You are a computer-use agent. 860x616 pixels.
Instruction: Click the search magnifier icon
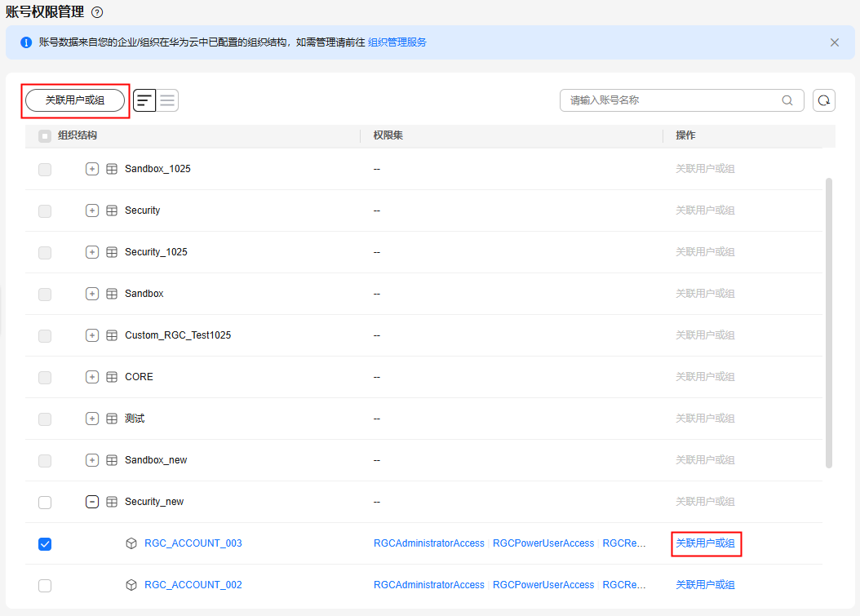[787, 100]
